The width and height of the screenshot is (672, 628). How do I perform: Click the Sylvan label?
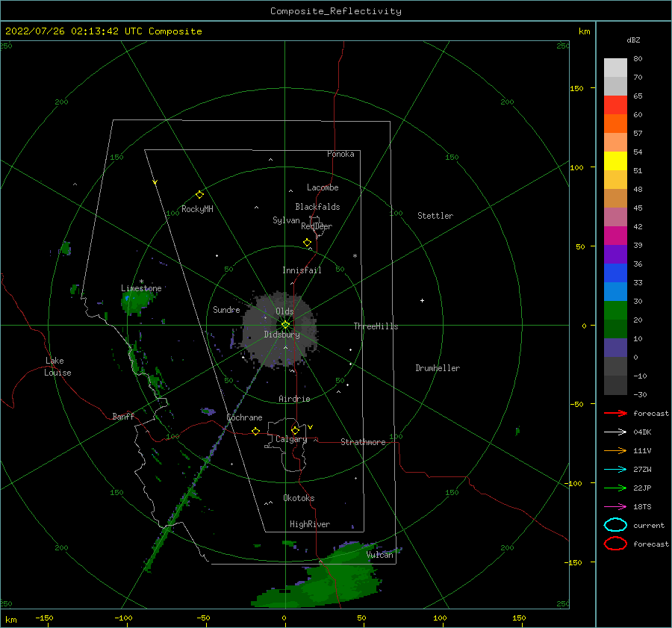coord(286,220)
